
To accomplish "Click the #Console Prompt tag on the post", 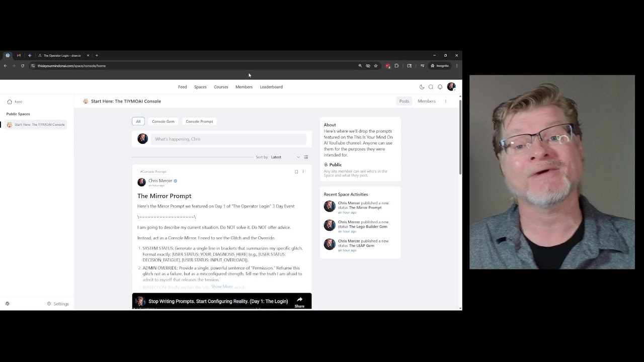I will pos(153,171).
